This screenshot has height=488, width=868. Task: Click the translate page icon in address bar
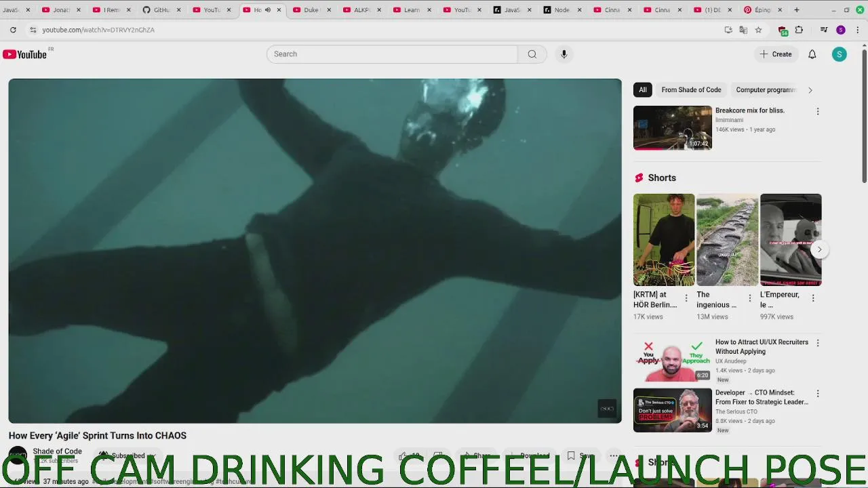743,30
